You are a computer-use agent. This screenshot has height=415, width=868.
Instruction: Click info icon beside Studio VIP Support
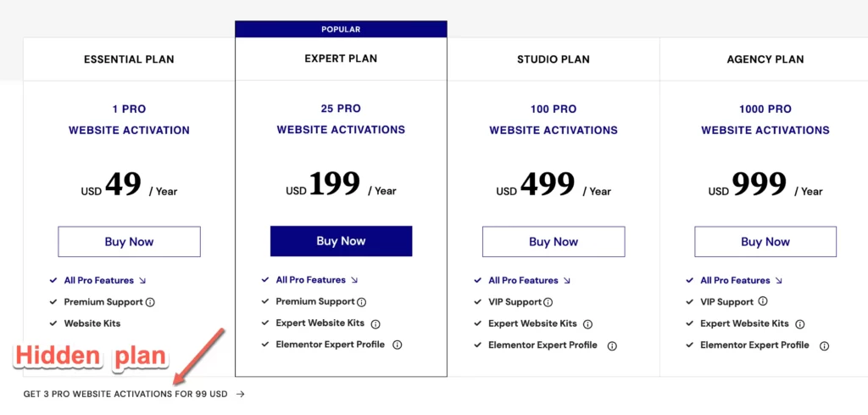point(548,302)
